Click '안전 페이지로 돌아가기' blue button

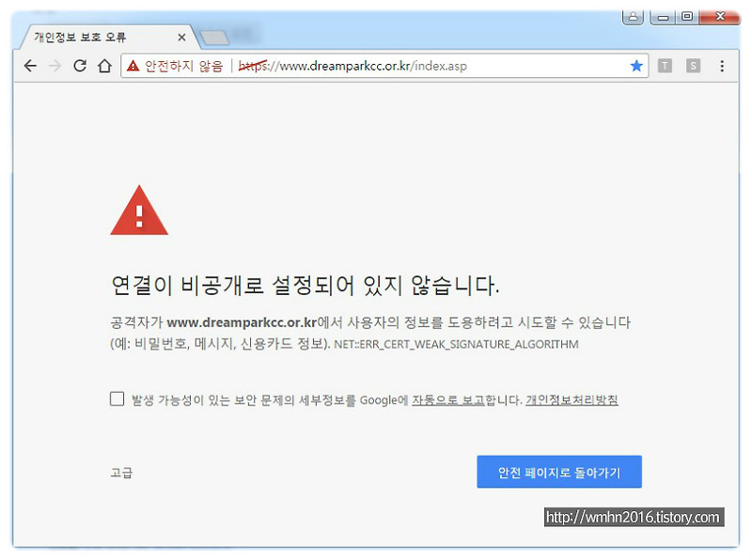click(559, 472)
